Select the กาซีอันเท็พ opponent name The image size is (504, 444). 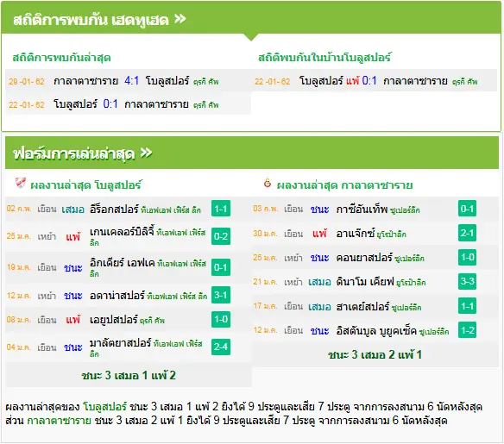[x=362, y=209]
